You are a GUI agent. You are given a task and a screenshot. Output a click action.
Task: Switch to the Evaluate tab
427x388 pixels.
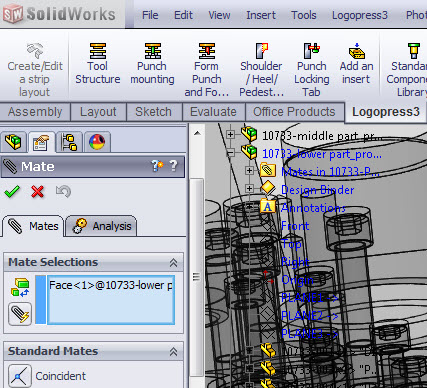point(213,112)
